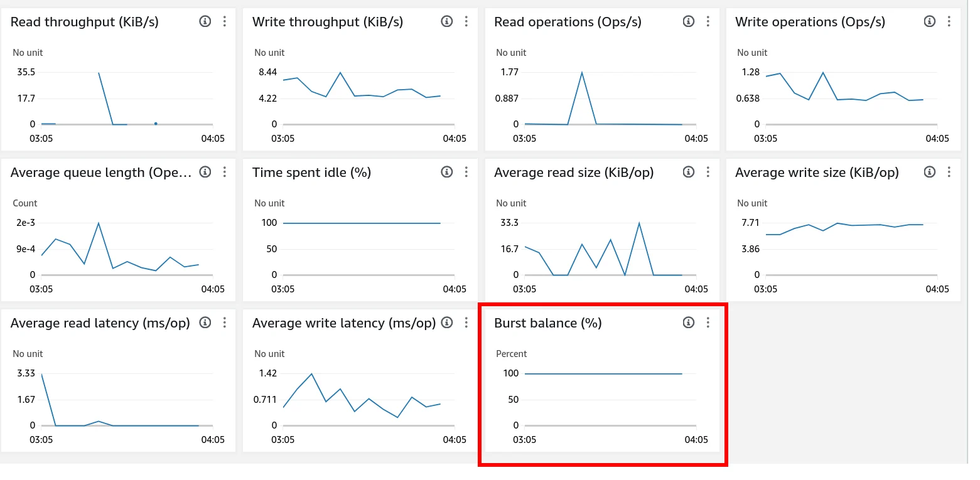Open Burst balance widget options menu
The image size is (980, 480).
coord(708,323)
